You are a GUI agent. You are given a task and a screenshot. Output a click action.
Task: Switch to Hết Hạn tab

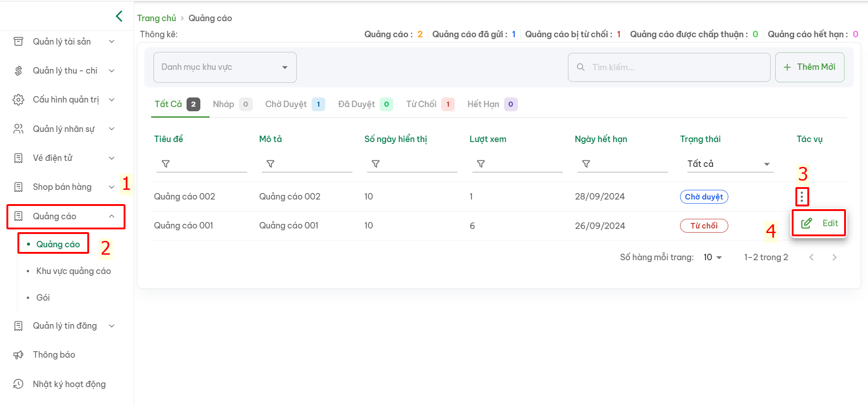[492, 104]
